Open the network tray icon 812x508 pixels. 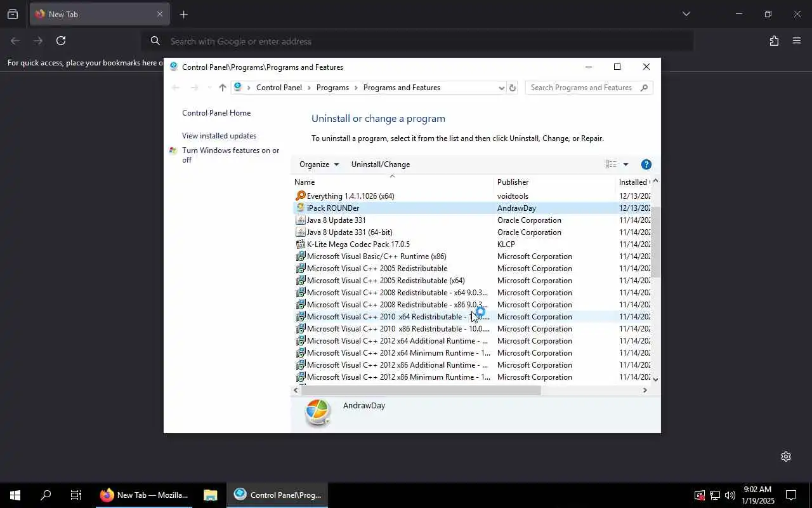point(714,495)
